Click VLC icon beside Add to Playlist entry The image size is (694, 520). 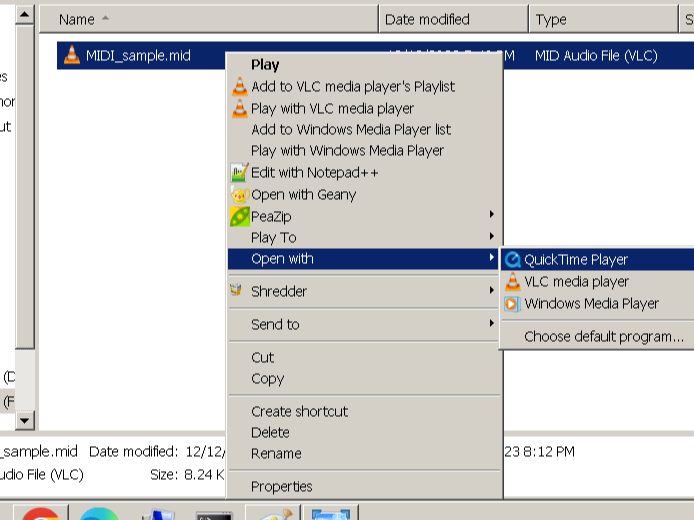click(x=239, y=86)
